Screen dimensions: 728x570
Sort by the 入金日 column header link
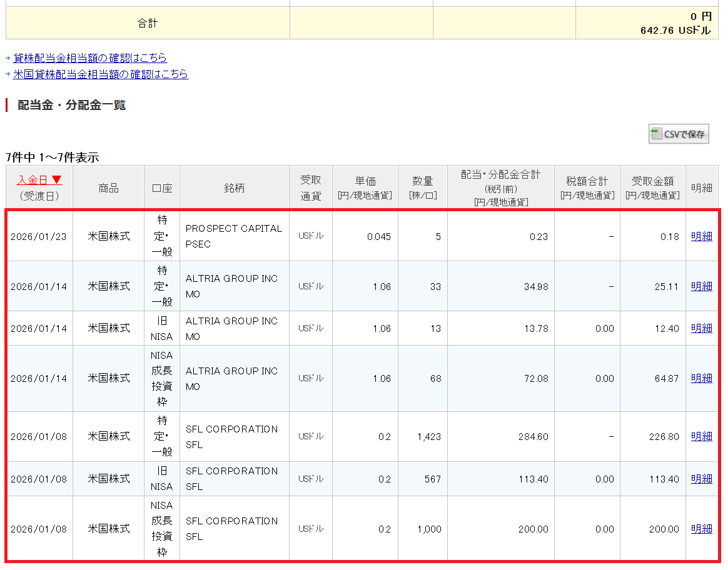[32, 181]
